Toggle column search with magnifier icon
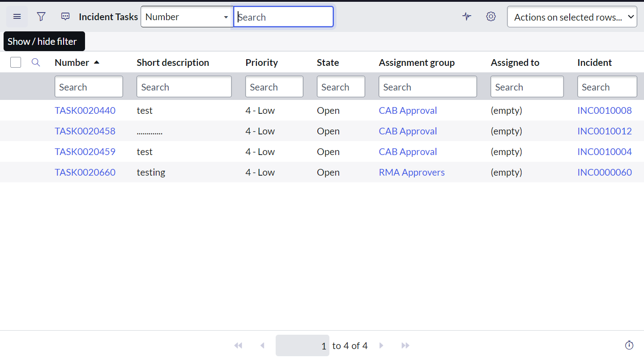This screenshot has width=644, height=358. tap(35, 62)
